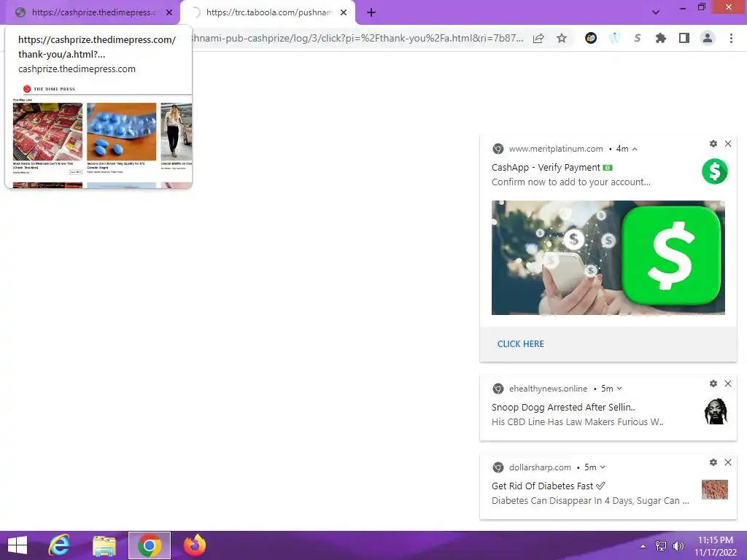Close the trc.taboola.com tab
Image resolution: width=747 pixels, height=560 pixels.
[344, 12]
